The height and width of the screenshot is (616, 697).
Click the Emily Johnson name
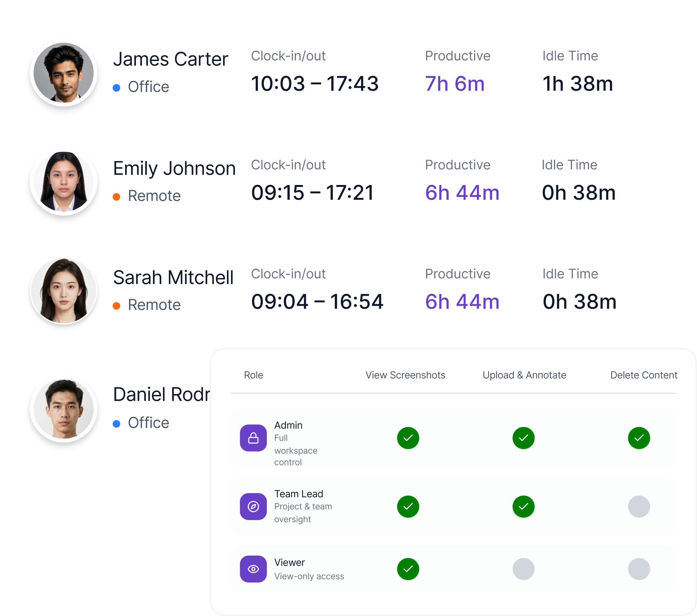(174, 168)
